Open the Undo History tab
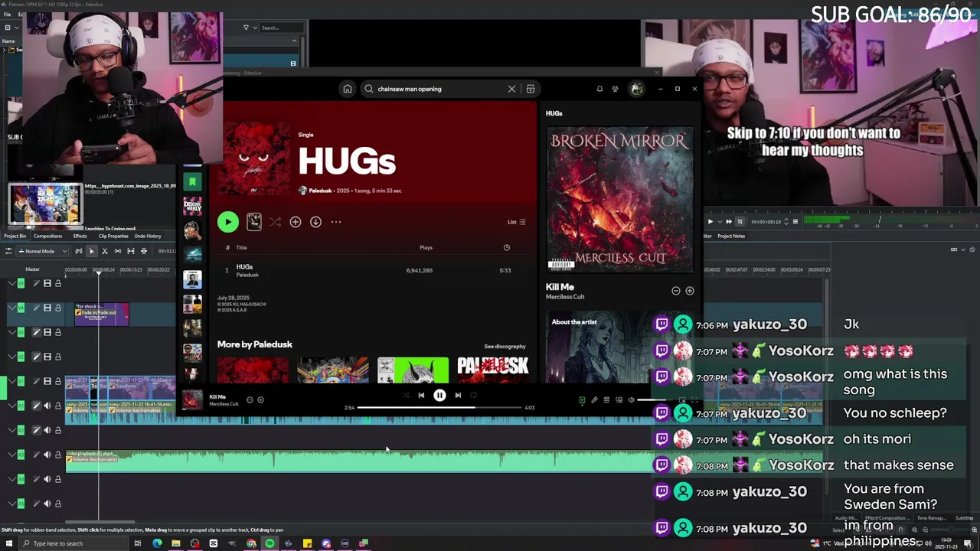 148,236
